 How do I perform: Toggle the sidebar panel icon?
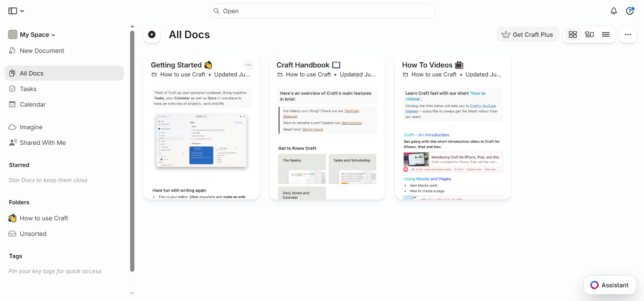(x=13, y=11)
